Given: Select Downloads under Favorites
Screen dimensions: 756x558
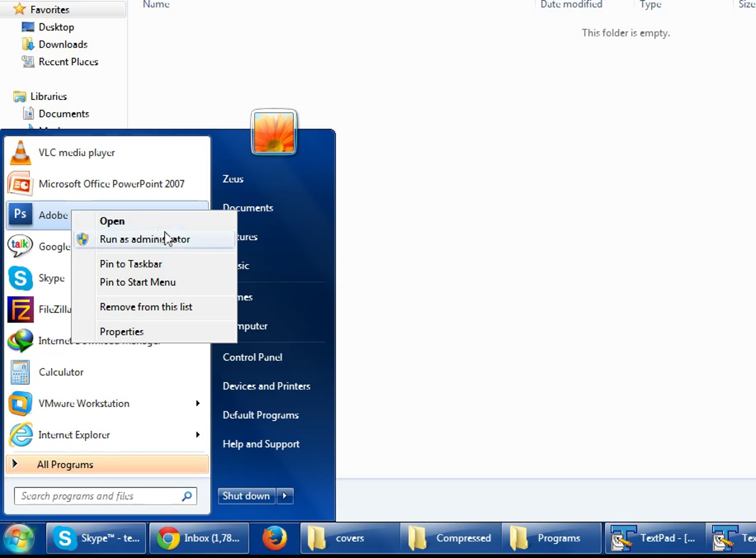Looking at the screenshot, I should (x=63, y=45).
